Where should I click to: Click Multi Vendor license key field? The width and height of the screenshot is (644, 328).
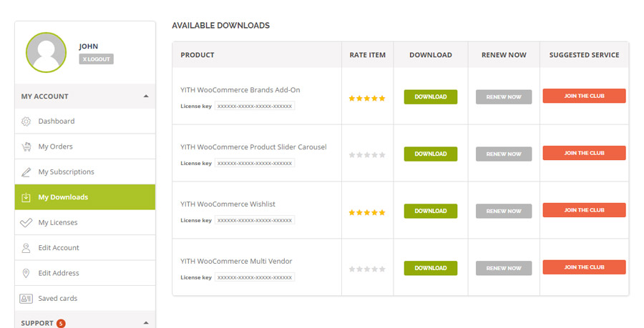255,277
